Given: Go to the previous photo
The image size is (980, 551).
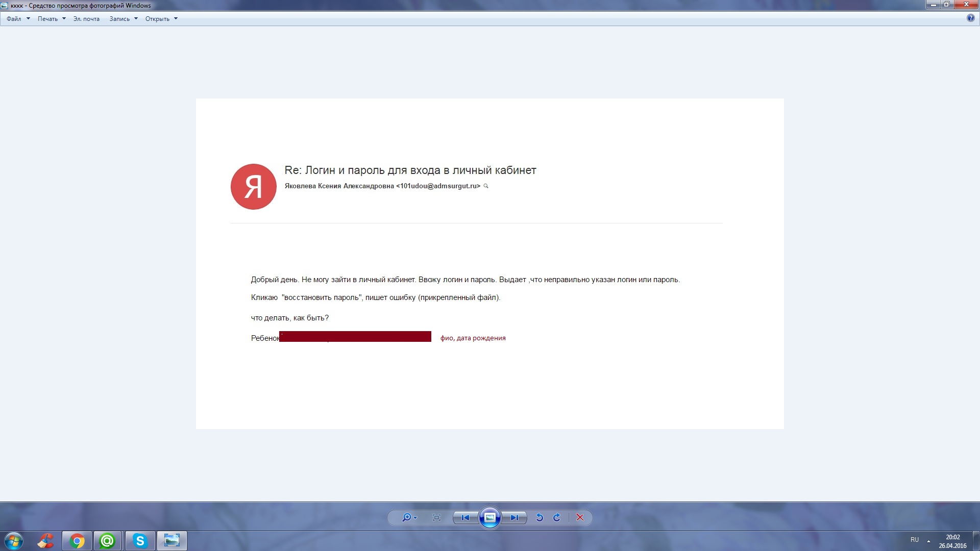Looking at the screenshot, I should click(465, 517).
